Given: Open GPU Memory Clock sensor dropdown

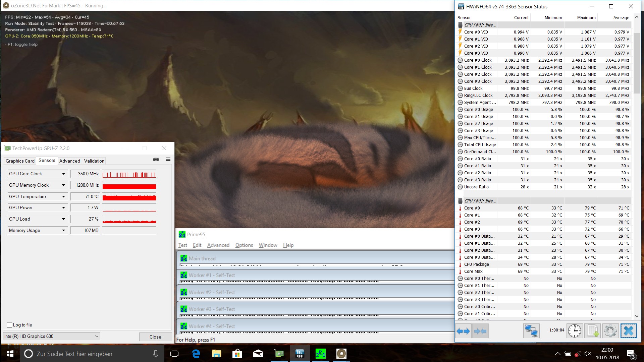Looking at the screenshot, I should pyautogui.click(x=63, y=185).
